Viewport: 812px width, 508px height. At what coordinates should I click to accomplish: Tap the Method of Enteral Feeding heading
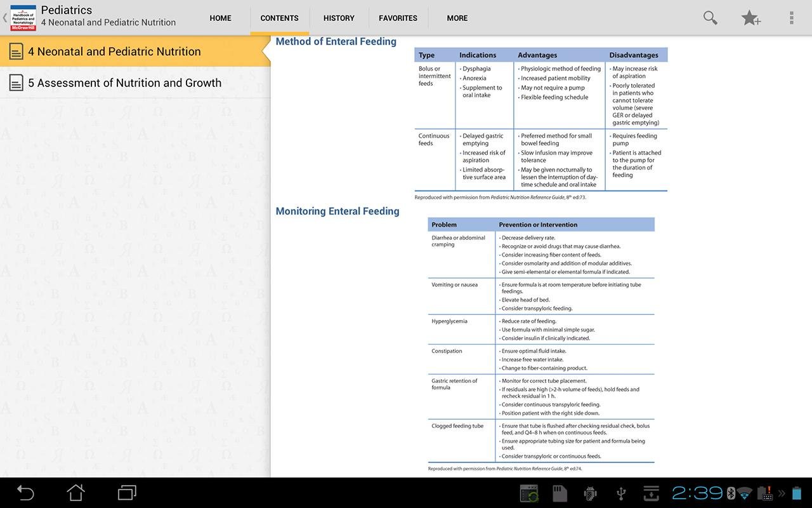click(336, 41)
